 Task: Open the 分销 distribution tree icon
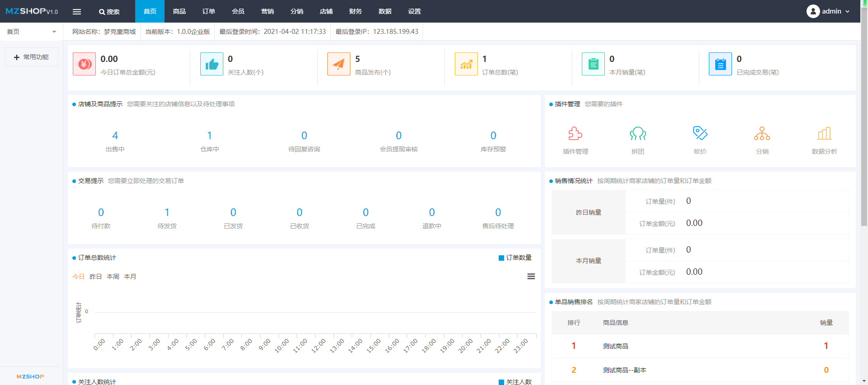[762, 133]
